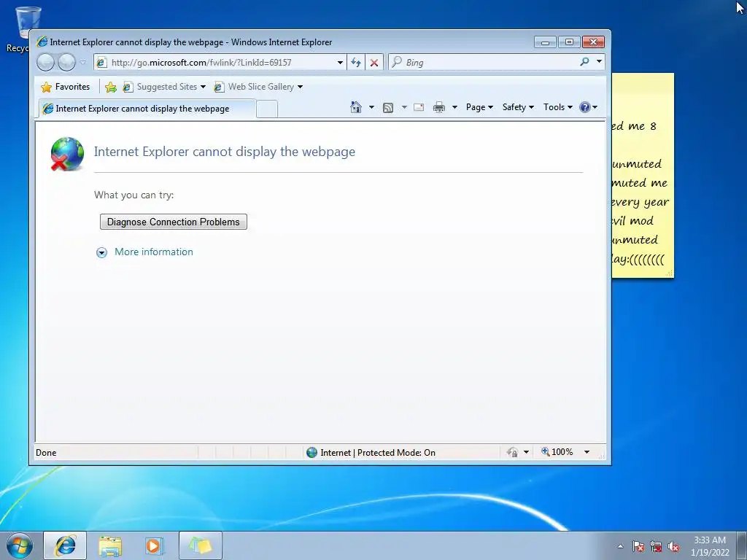Open the Favorites star button
747x560 pixels.
click(x=66, y=87)
